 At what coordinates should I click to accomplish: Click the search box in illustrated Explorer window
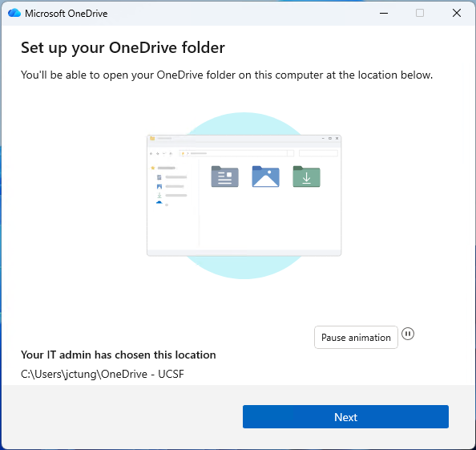tap(318, 153)
